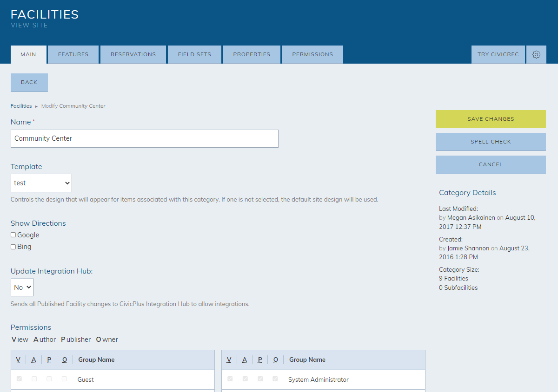Click the '0 Subfacilities' text
558x392 pixels.
point(458,287)
